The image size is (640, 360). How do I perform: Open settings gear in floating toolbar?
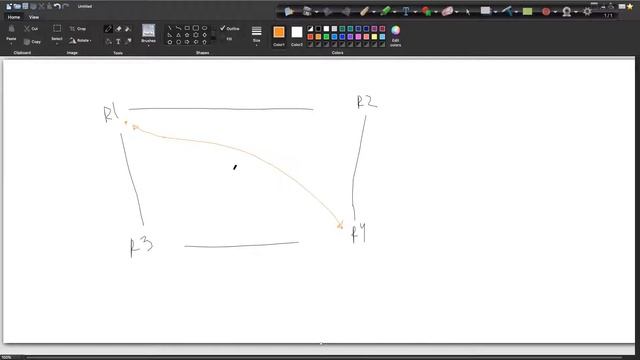coord(587,11)
